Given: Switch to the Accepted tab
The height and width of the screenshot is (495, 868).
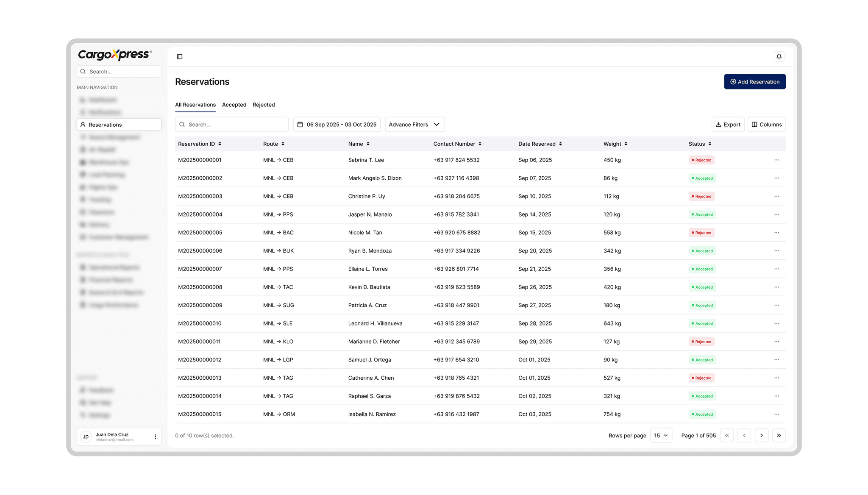Looking at the screenshot, I should coord(234,105).
